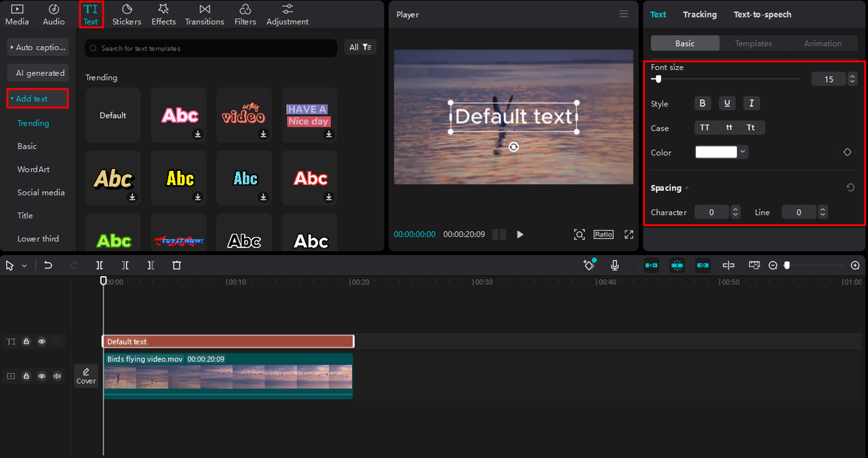This screenshot has width=868, height=458.
Task: Switch to the Animation tab
Action: click(x=823, y=43)
